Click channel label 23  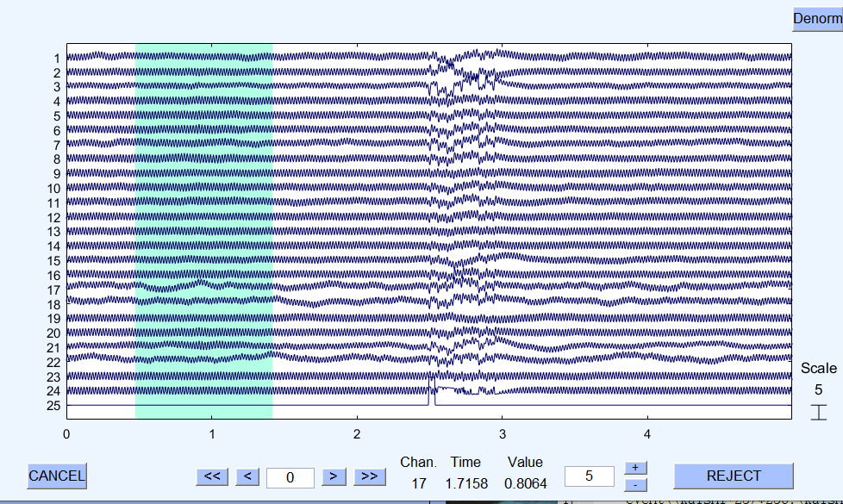coord(53,376)
